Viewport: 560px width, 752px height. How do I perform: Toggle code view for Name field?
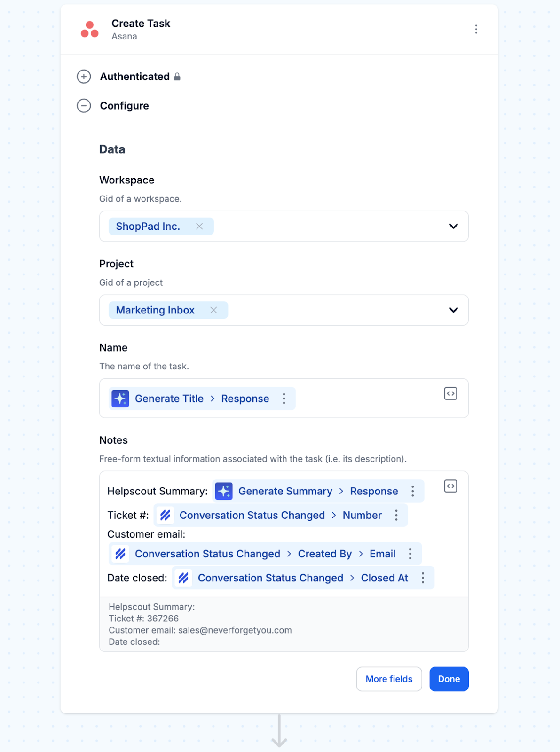click(x=450, y=394)
